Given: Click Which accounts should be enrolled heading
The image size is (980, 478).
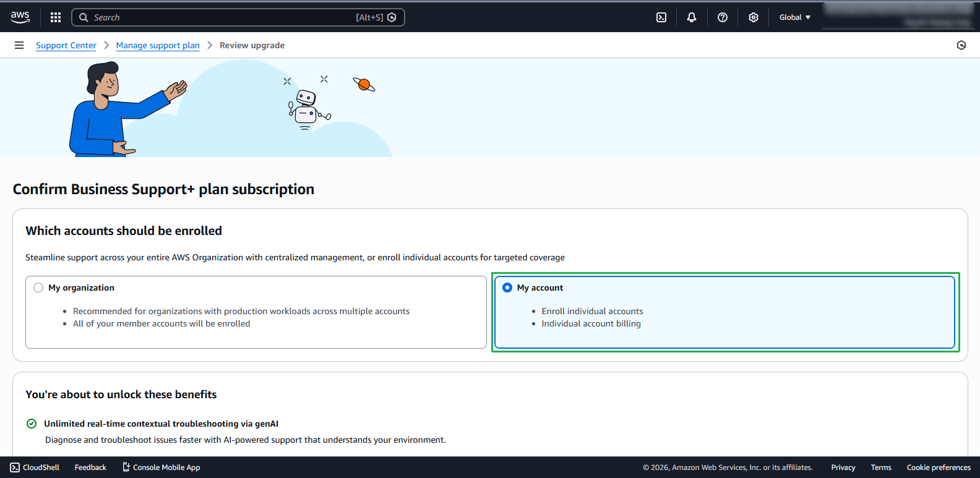Looking at the screenshot, I should 124,231.
